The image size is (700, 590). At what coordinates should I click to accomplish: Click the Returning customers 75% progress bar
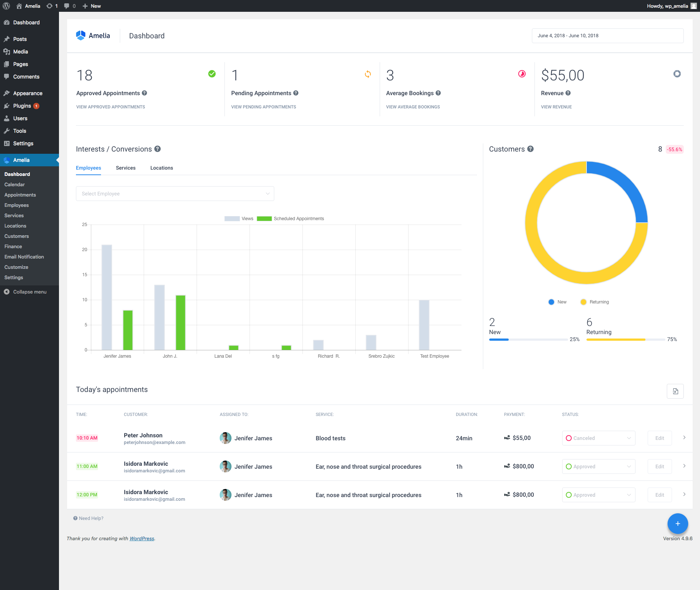tap(625, 339)
